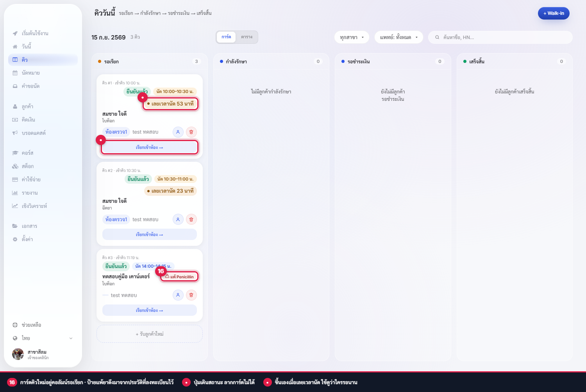Click the person icon beside ลูกค้า
The image size is (586, 392).
pyautogui.click(x=15, y=107)
